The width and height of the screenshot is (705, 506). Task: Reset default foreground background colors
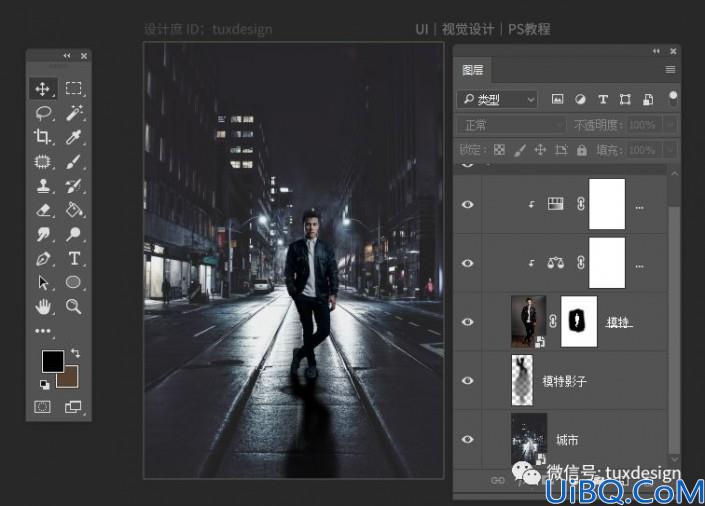tap(45, 384)
